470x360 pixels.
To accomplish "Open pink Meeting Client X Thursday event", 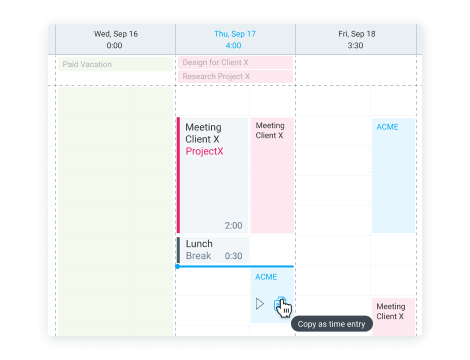I will pyautogui.click(x=272, y=175).
